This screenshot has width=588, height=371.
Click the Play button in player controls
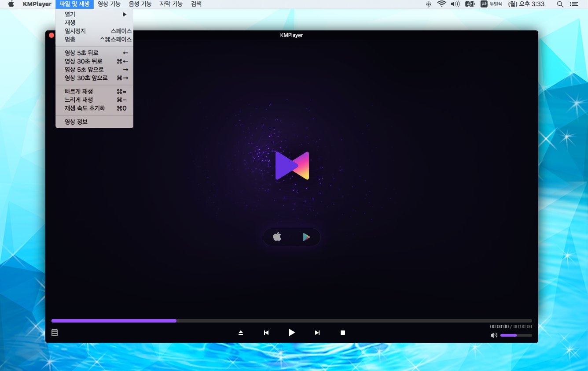[291, 333]
